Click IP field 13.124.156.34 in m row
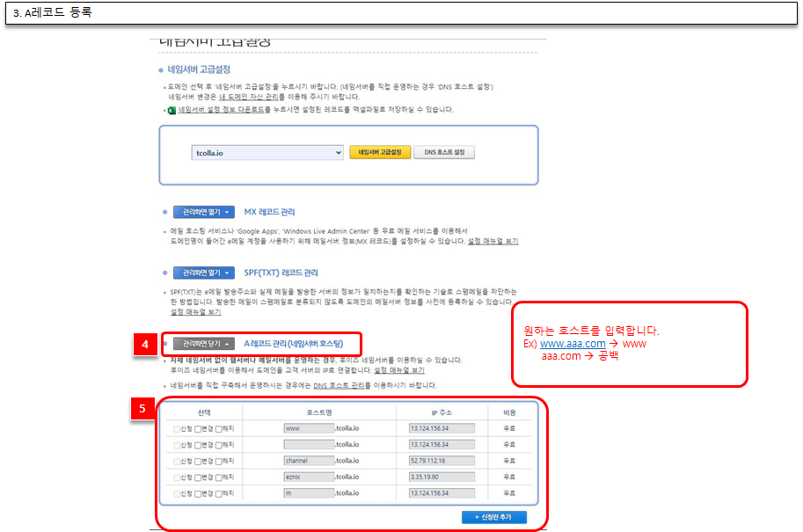803x532 pixels. point(442,493)
